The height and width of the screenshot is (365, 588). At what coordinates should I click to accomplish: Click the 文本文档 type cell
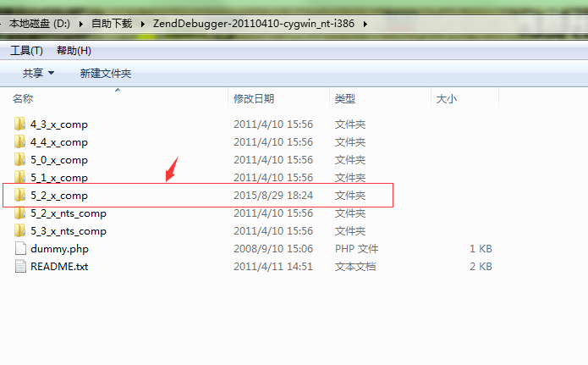point(355,266)
